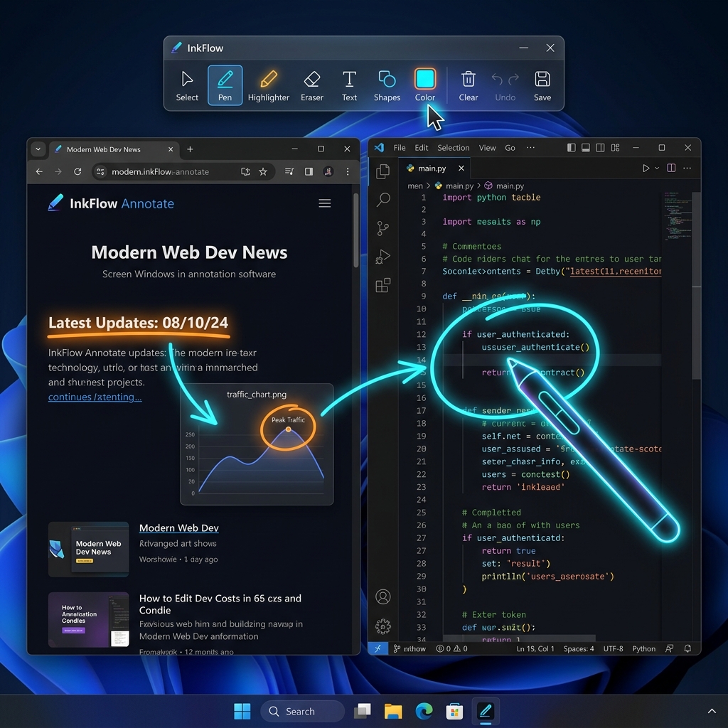Open the InkFlow Annotate hamburger menu
The height and width of the screenshot is (728, 728).
(x=324, y=203)
